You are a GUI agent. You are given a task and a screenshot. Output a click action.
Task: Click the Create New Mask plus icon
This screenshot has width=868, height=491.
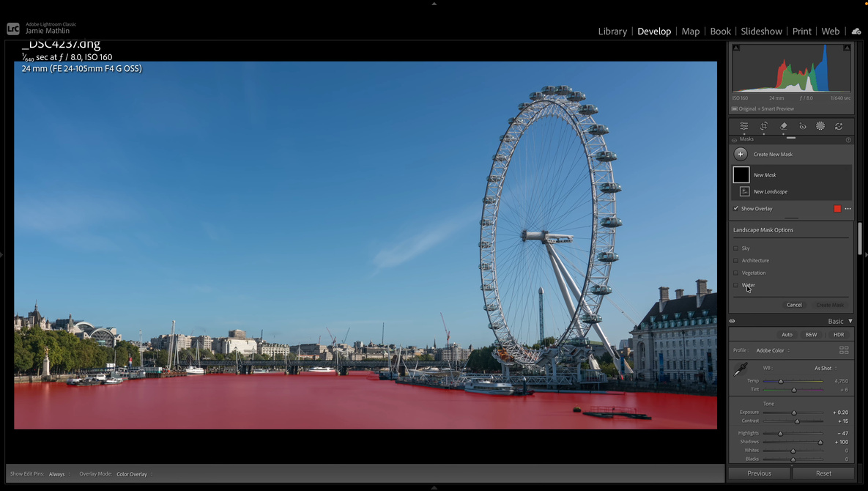[x=741, y=154]
